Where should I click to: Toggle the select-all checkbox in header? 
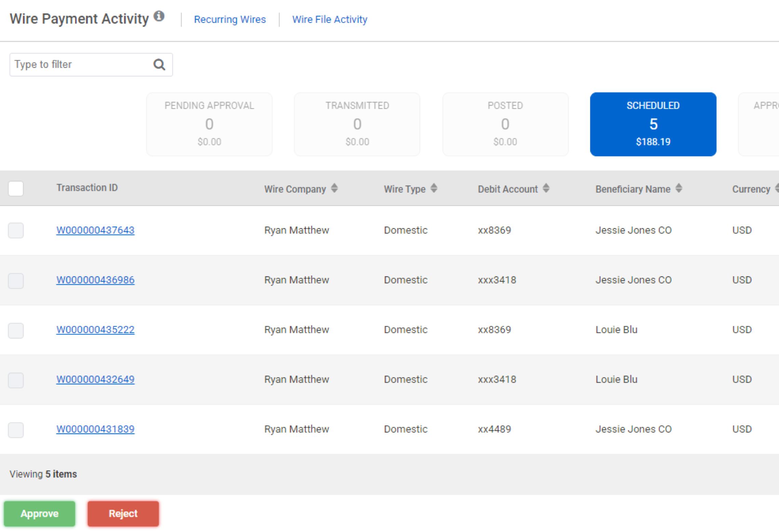[x=16, y=188]
